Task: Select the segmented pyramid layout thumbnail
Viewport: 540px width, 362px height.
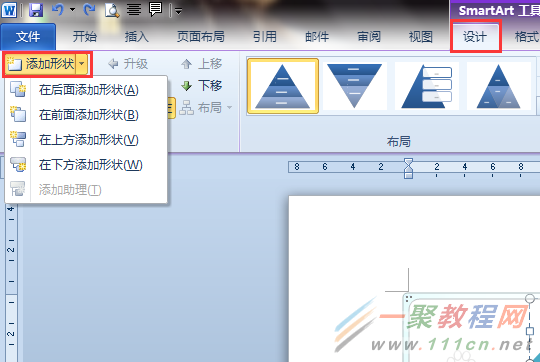Action: [499, 86]
